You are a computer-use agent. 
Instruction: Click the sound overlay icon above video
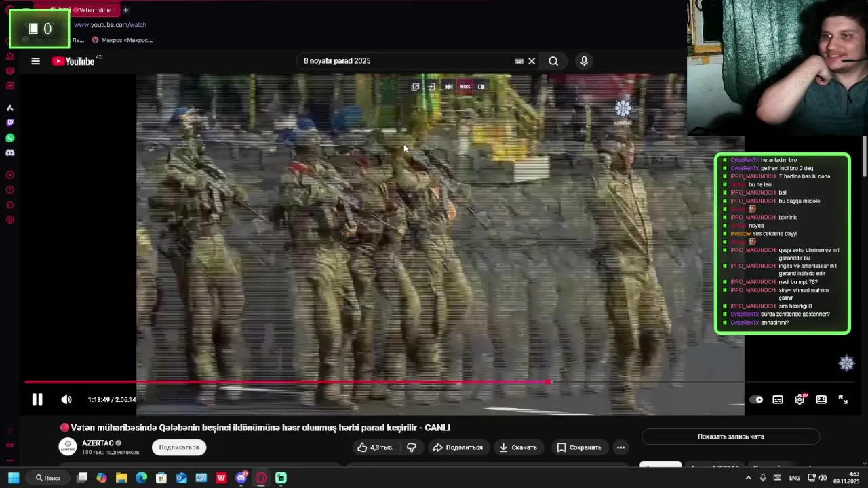point(481,87)
